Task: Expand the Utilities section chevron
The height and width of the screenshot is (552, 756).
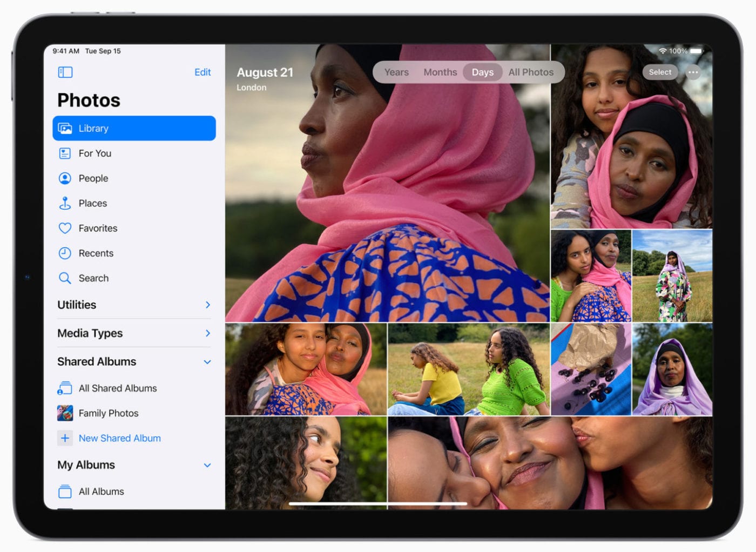Action: click(208, 305)
